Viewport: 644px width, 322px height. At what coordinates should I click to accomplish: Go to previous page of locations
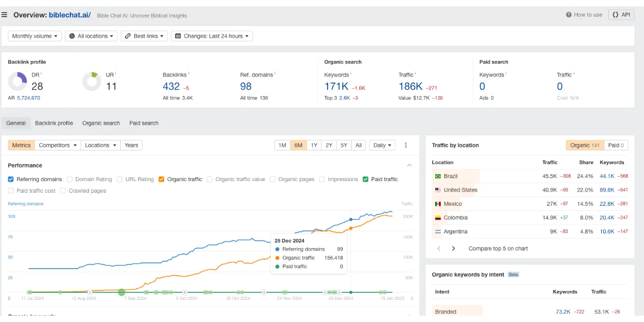coord(439,249)
